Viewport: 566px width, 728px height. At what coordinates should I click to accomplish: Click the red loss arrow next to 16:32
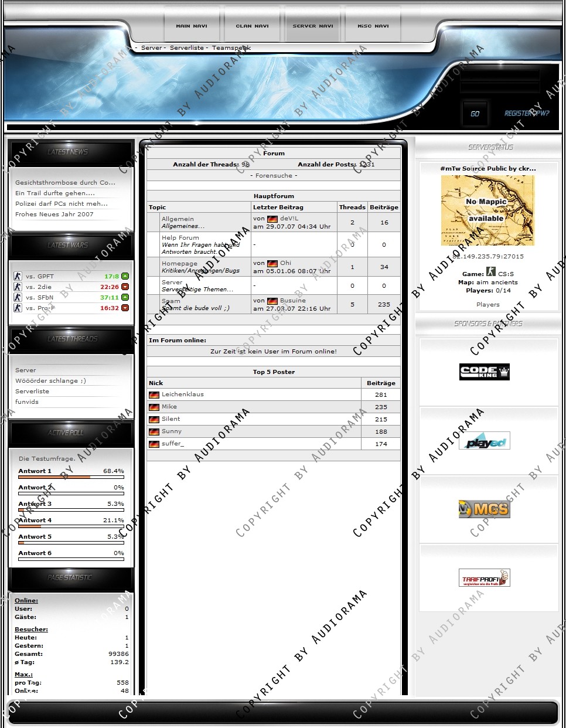click(125, 308)
